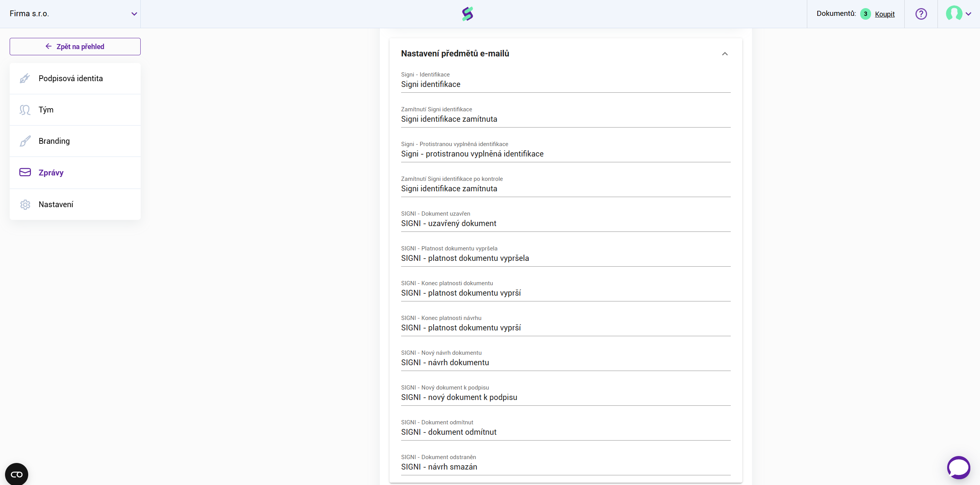Open the help question mark icon
Image resolution: width=980 pixels, height=485 pixels.
point(921,14)
